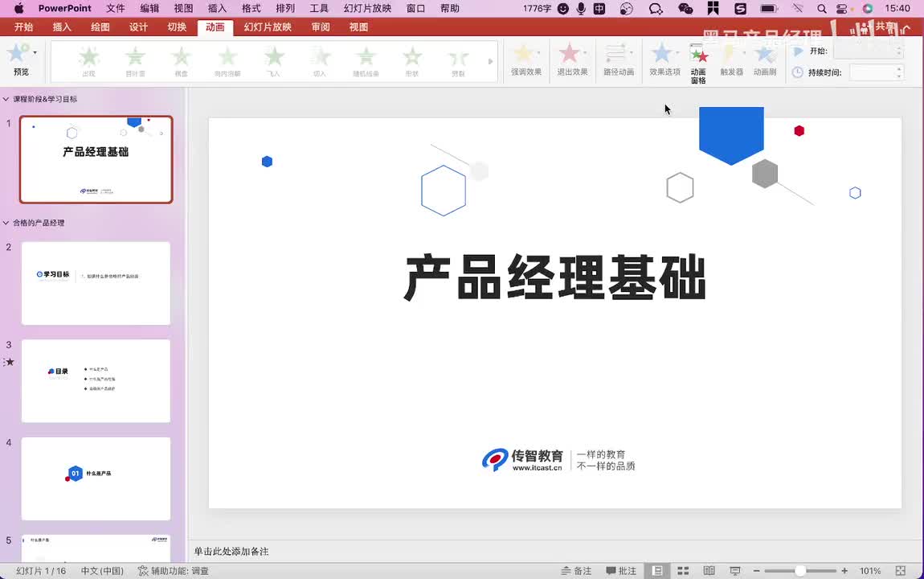Switch to the Insert (插入) ribbon tab

[62, 27]
